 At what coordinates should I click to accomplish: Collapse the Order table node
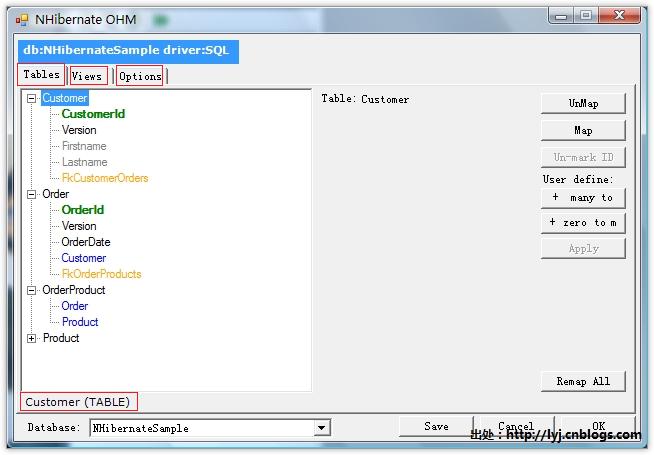(x=31, y=194)
